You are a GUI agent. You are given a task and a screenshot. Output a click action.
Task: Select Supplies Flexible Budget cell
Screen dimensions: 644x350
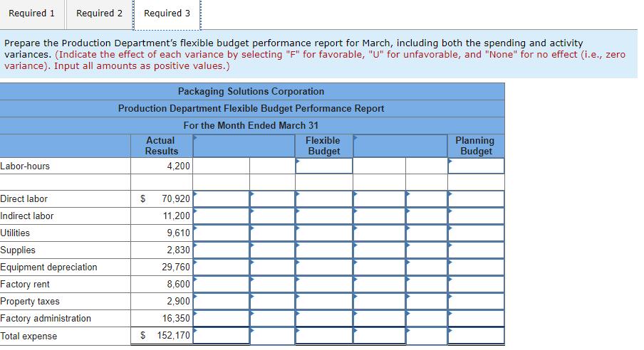(x=324, y=250)
